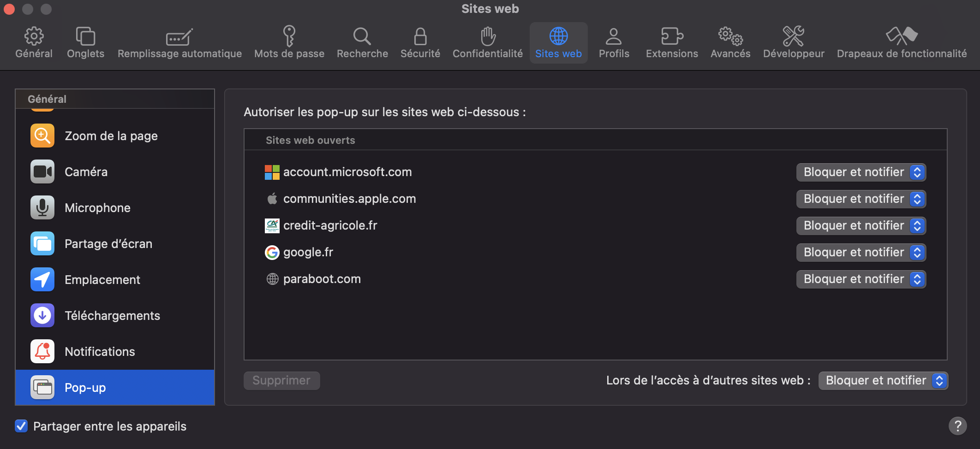Open the Drapeaux de fonctionnalité flags pane
Image resolution: width=980 pixels, height=449 pixels.
(902, 37)
